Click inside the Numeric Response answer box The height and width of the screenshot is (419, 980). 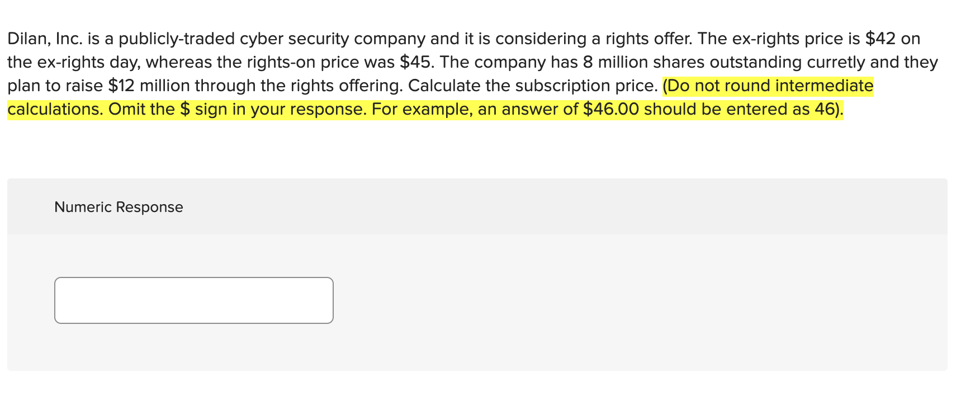click(x=193, y=300)
